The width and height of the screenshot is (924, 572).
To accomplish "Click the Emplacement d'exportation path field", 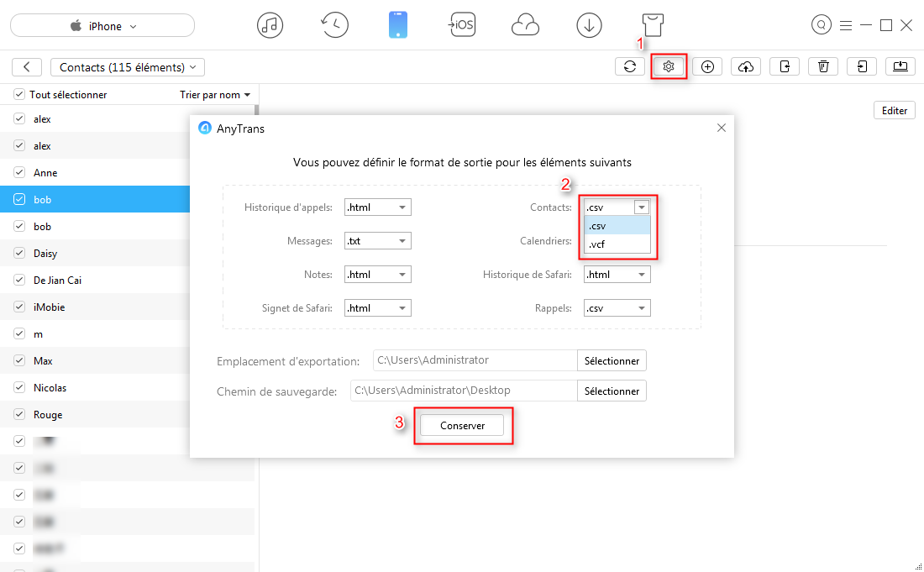I will pyautogui.click(x=475, y=360).
